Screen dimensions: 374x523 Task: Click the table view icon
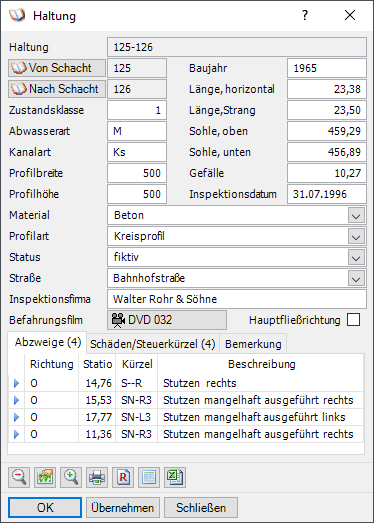[149, 477]
